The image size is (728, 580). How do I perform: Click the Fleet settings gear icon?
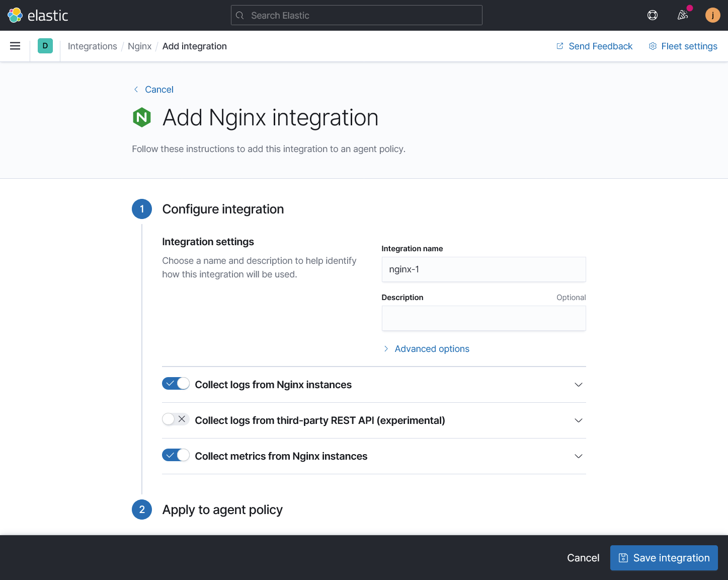pyautogui.click(x=653, y=46)
